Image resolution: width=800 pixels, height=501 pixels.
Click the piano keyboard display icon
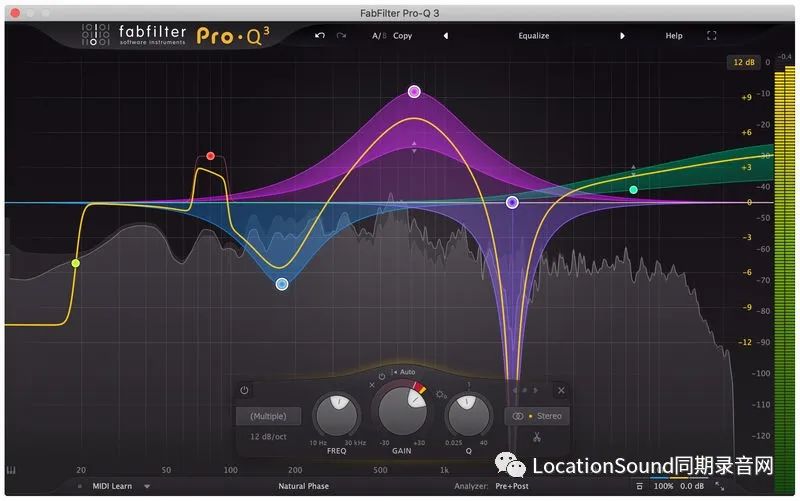tap(11, 470)
